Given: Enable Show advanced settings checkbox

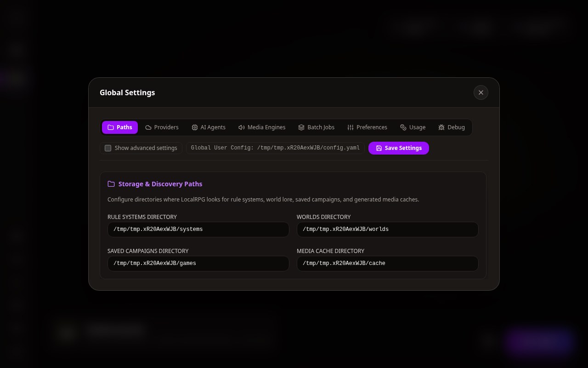Looking at the screenshot, I should (108, 148).
